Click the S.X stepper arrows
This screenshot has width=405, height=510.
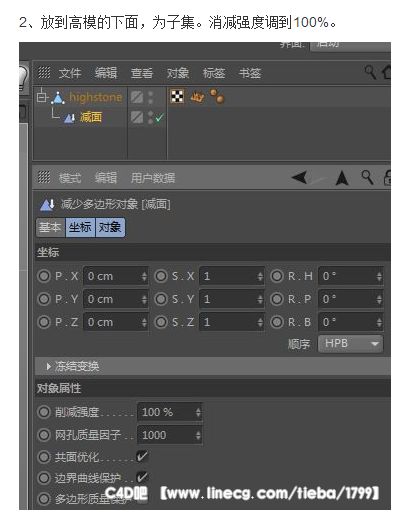tap(260, 276)
